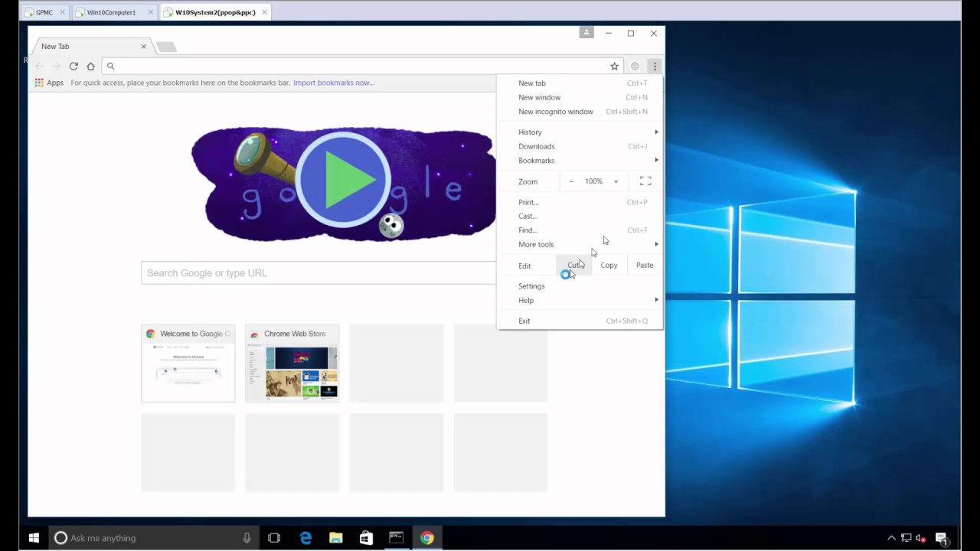This screenshot has height=551, width=980.
Task: Open the Chrome three-dot menu button
Action: tap(655, 67)
